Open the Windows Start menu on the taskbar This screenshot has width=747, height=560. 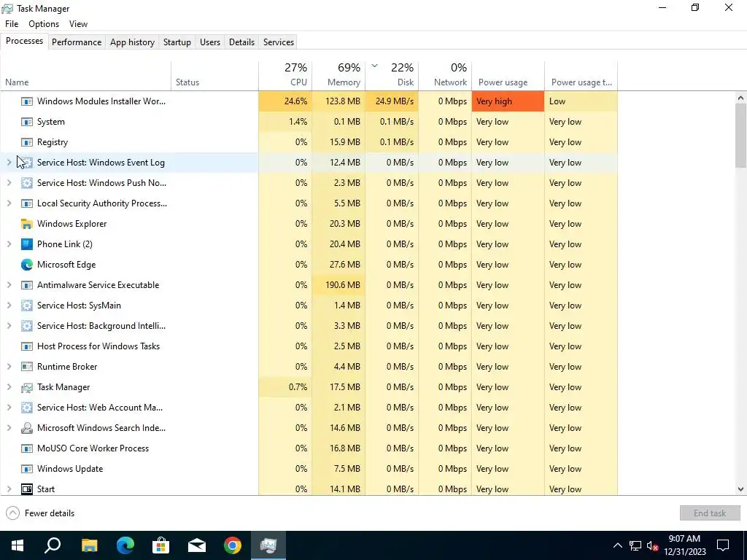point(18,545)
